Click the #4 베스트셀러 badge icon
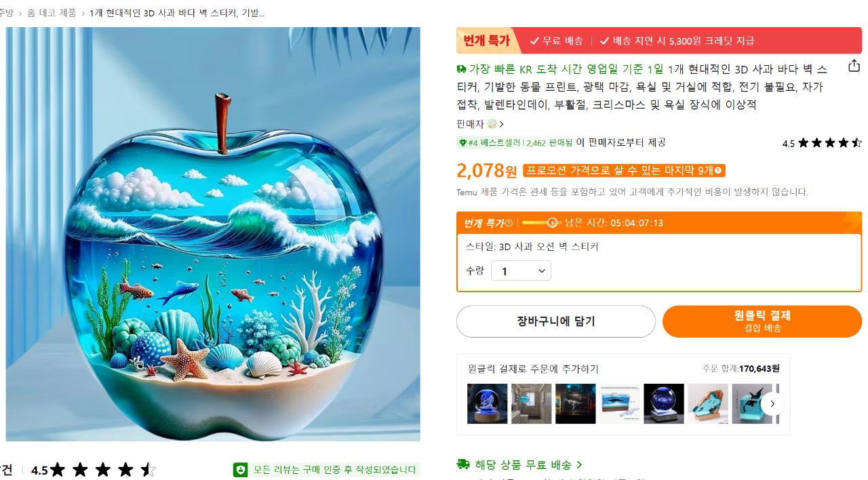This screenshot has height=480, width=868. pyautogui.click(x=462, y=143)
